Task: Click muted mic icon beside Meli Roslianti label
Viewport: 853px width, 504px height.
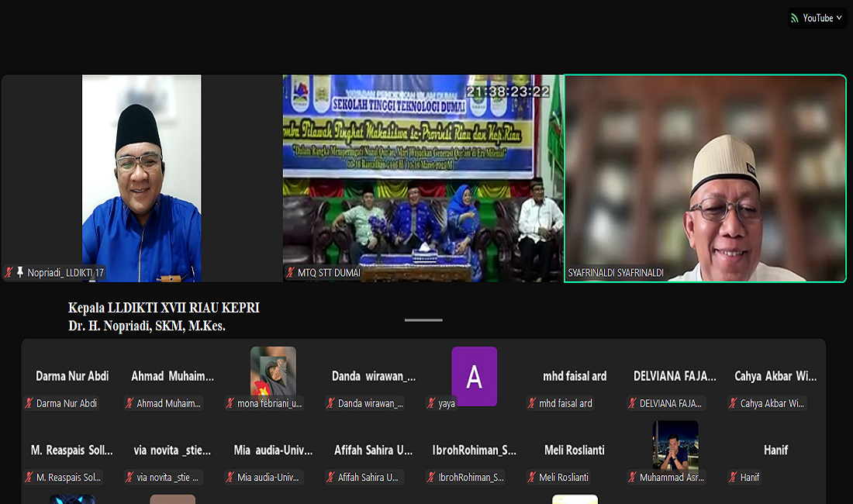Action: coord(532,477)
